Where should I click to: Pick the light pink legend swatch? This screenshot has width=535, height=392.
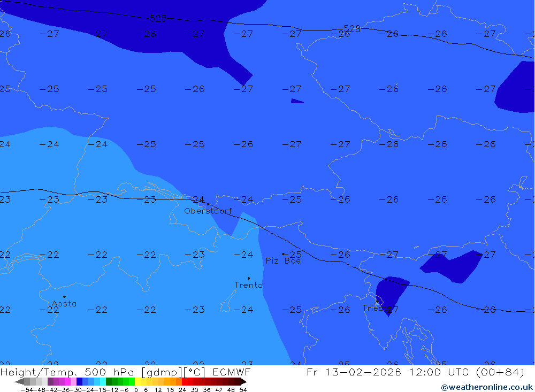point(73,382)
